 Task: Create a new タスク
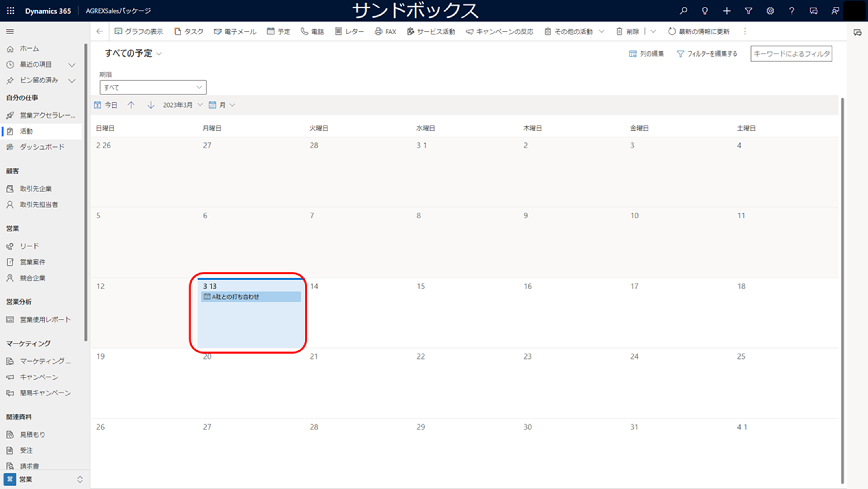pyautogui.click(x=189, y=31)
